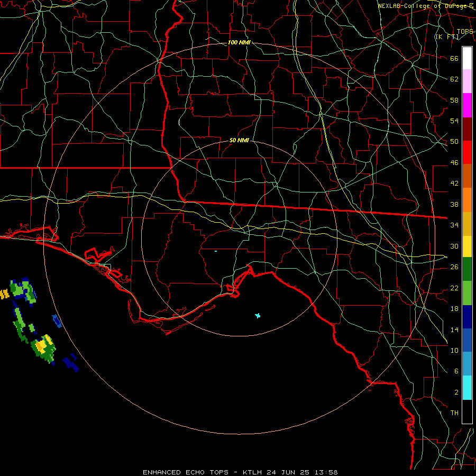Click the 38 legend value
This screenshot has width=476, height=476.
point(454,204)
